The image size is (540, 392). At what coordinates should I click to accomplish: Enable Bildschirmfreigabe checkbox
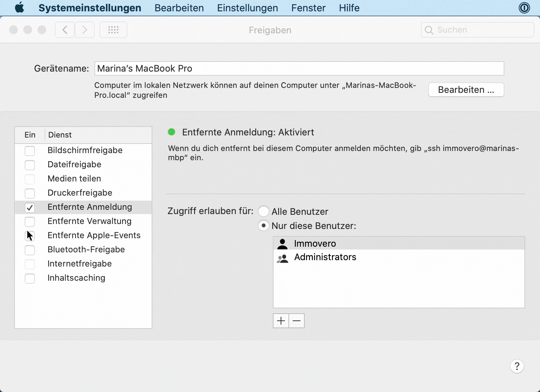pos(30,151)
